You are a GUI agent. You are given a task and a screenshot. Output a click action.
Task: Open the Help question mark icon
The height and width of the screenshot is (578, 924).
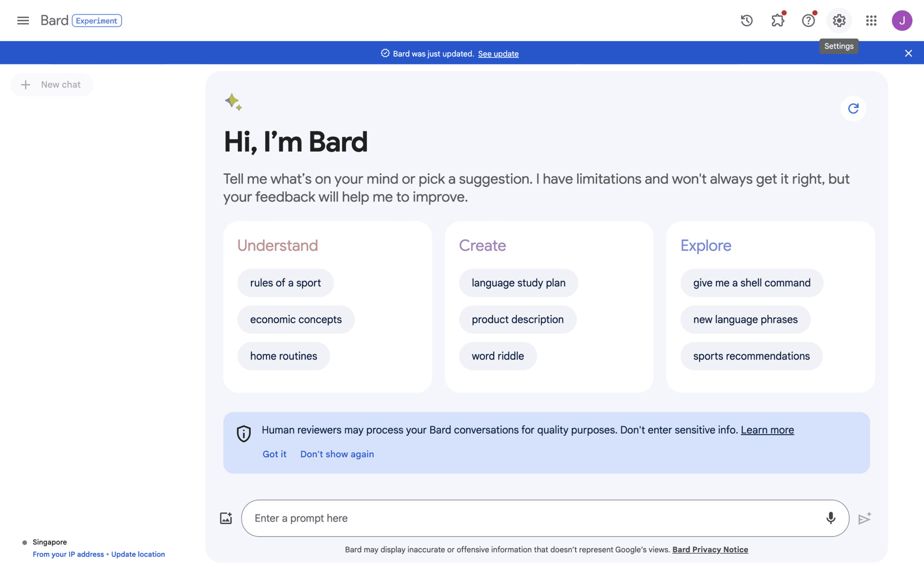(808, 21)
